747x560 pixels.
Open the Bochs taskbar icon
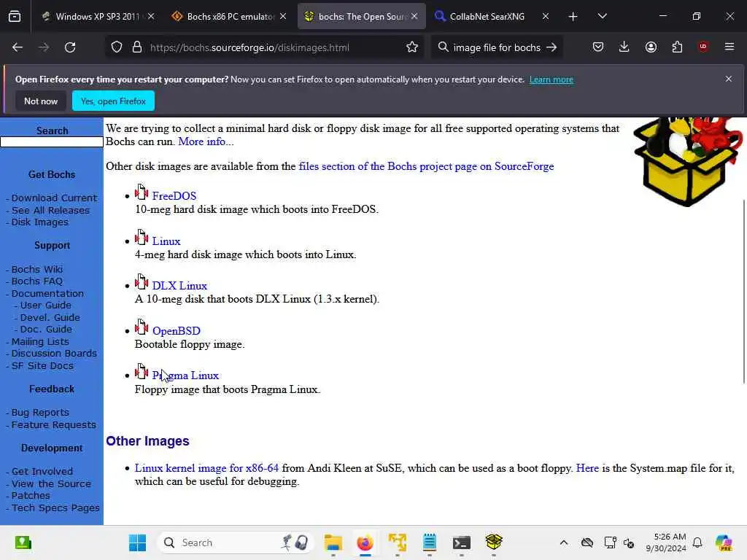tap(494, 542)
